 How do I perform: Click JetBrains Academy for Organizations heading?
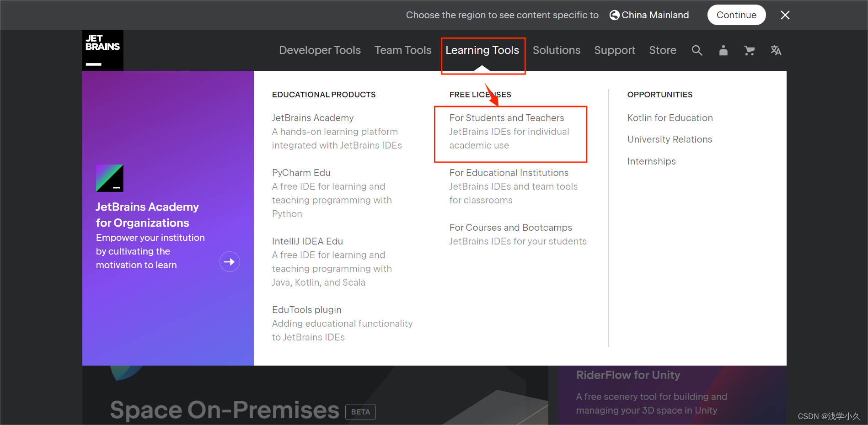tap(147, 215)
